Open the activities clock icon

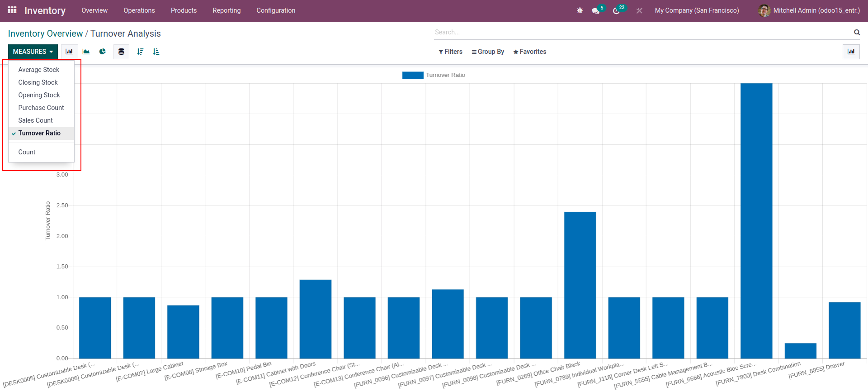point(616,10)
